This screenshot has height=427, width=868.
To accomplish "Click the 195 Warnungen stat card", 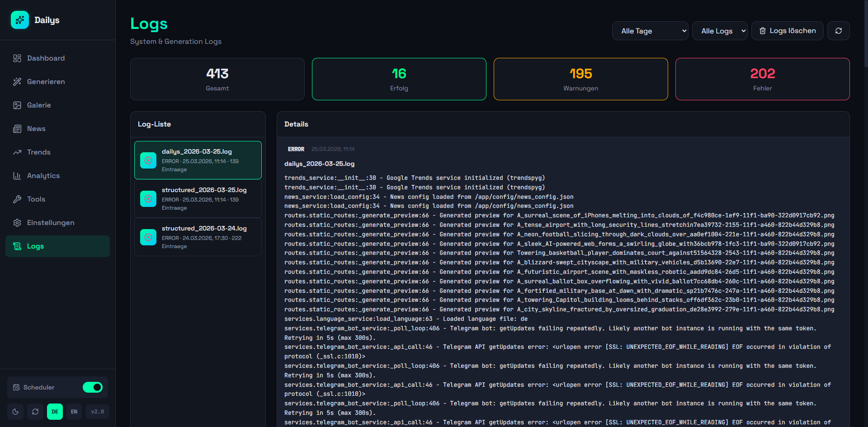I will tap(580, 79).
